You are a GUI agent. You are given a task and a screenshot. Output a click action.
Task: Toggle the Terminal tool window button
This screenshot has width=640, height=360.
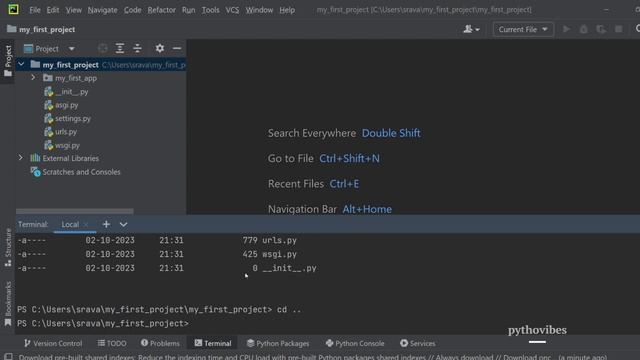coord(213,343)
